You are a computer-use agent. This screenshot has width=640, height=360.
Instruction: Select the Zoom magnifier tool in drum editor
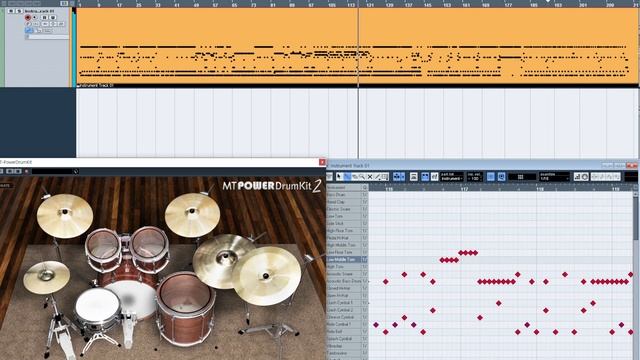(362, 177)
